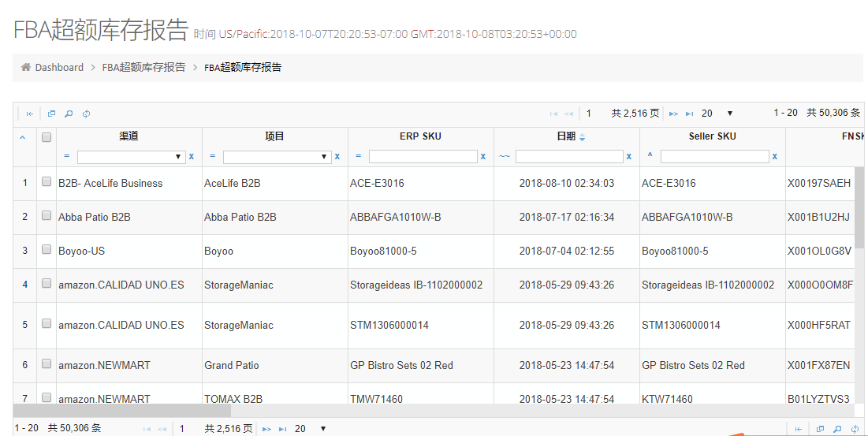Go to next page in top pager
Image resolution: width=868 pixels, height=436 pixels.
pos(674,114)
